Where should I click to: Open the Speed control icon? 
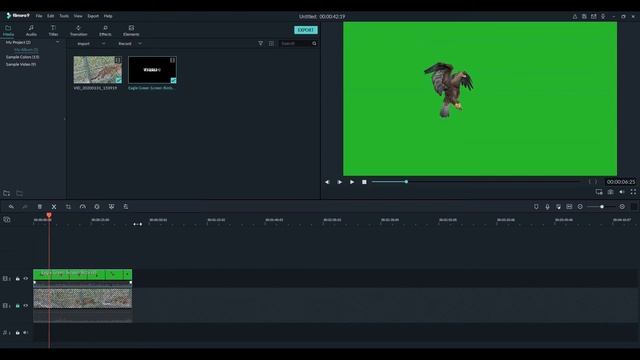coord(83,207)
